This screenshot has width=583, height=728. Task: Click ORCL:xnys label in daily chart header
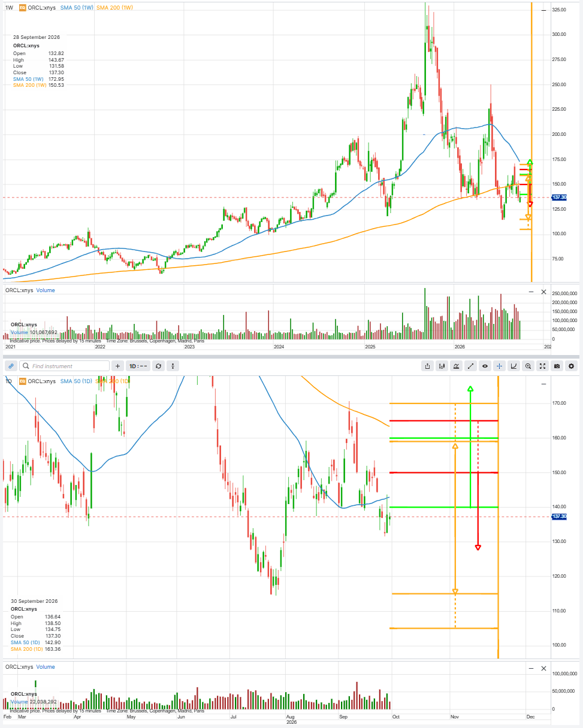[41, 381]
